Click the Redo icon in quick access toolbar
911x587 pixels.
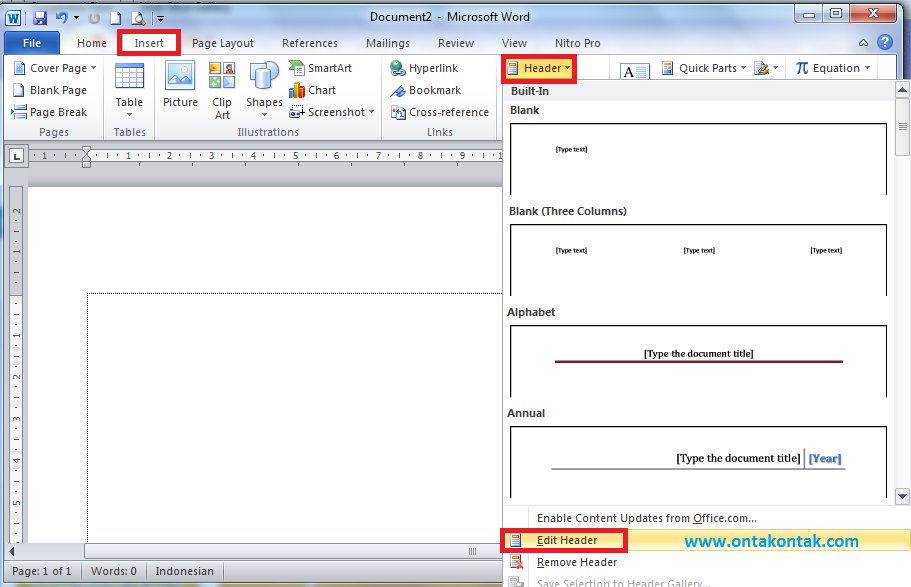pos(94,18)
